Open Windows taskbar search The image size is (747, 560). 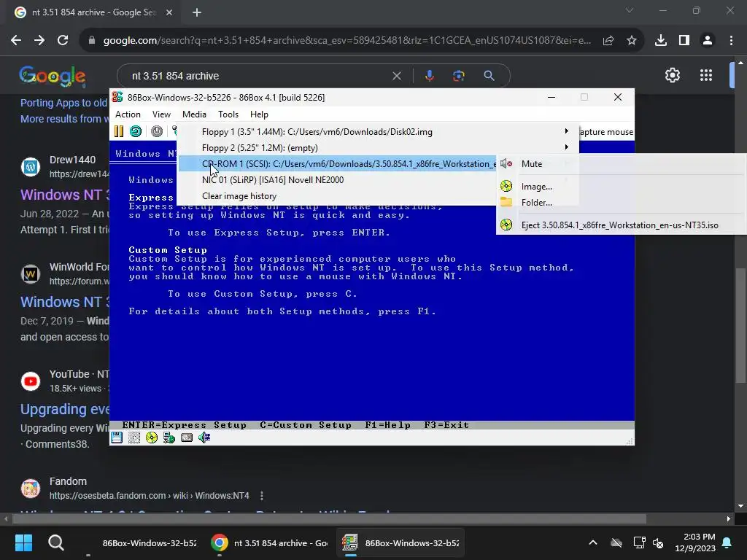[x=56, y=542]
